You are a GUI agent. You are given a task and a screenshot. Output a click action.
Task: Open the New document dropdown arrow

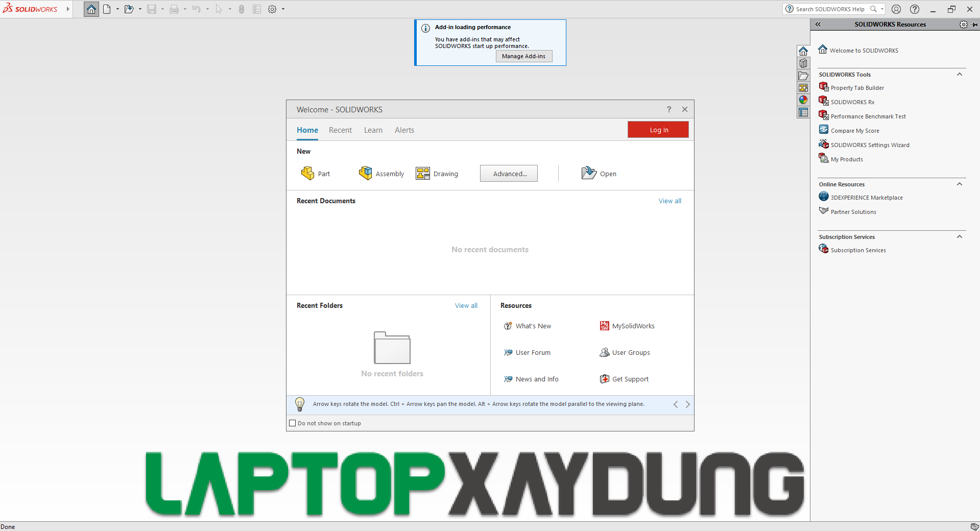pos(116,9)
